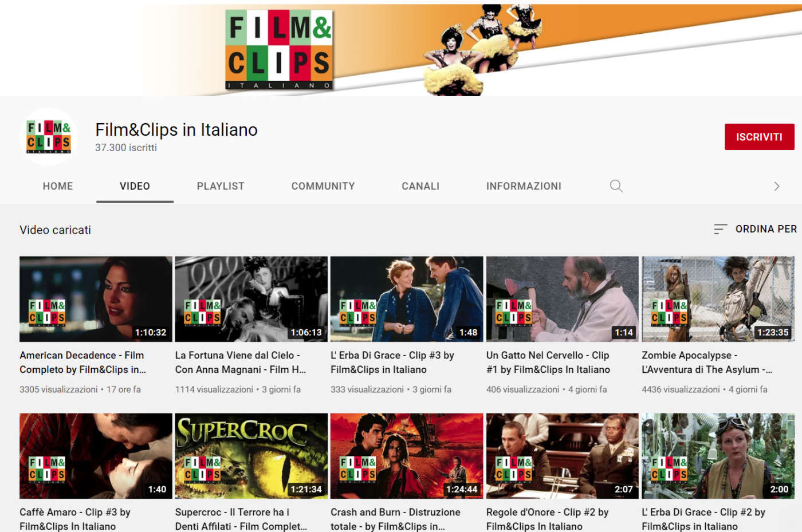Click the Film&Clips banner logo
The image size is (802, 532).
(x=277, y=48)
